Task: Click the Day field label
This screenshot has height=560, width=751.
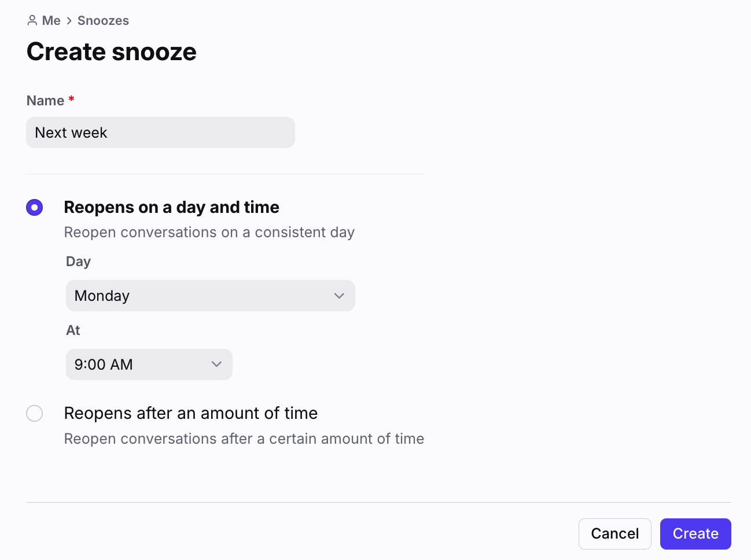Action: pyautogui.click(x=79, y=261)
